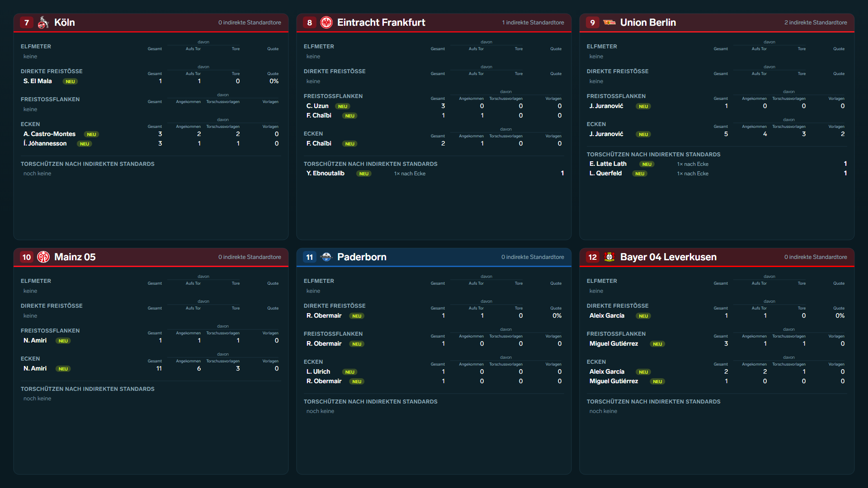Click L. Ulrich in Paderborn's Ecken
Viewport: 868px width, 488px height.
pyautogui.click(x=318, y=372)
